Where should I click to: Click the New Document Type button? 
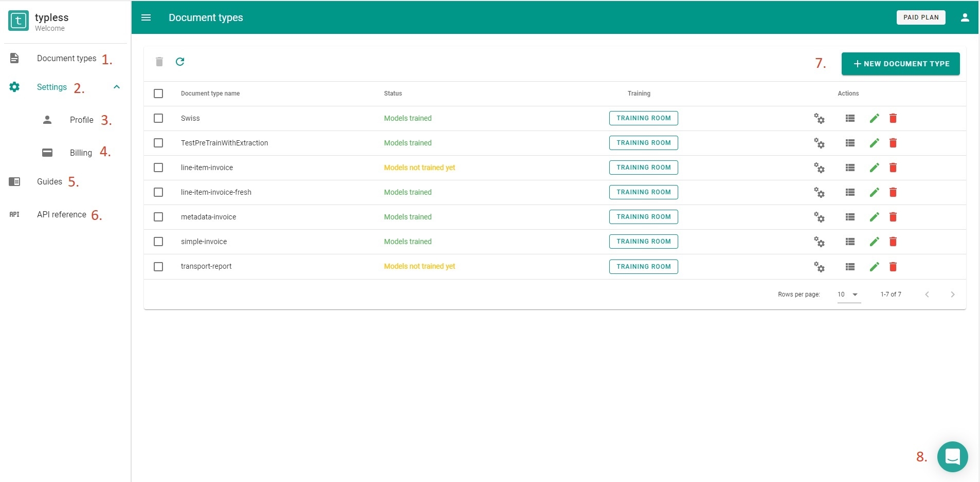900,64
